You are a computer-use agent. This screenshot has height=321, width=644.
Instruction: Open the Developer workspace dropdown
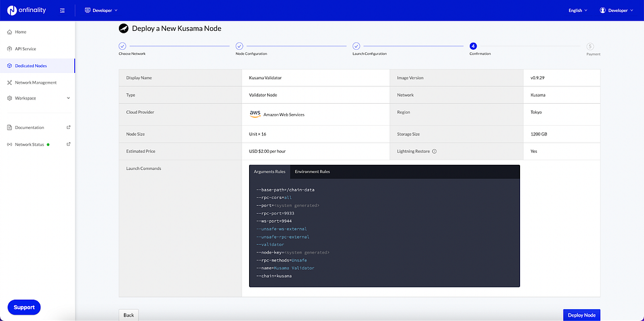tap(101, 10)
